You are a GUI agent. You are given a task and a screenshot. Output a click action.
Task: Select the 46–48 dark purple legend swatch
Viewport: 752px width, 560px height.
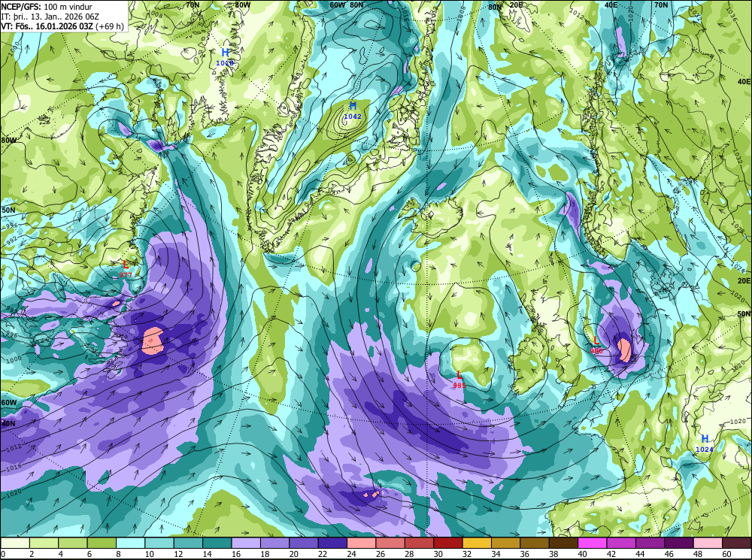[678, 543]
